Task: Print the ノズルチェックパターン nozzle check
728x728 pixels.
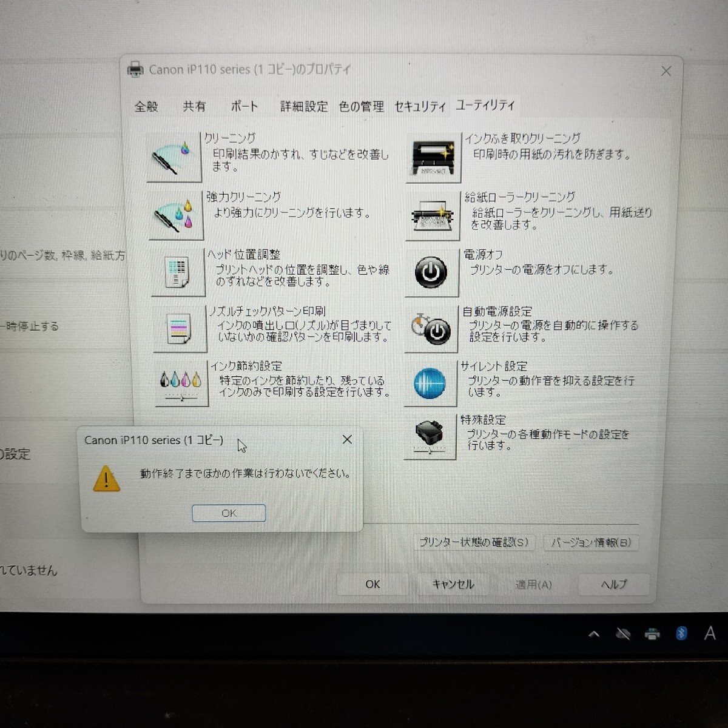Action: point(180,329)
